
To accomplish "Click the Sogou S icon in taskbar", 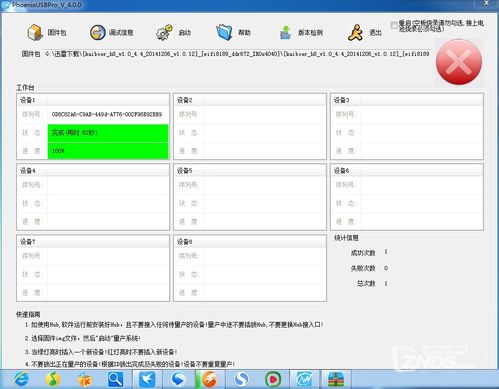I will pyautogui.click(x=241, y=379).
